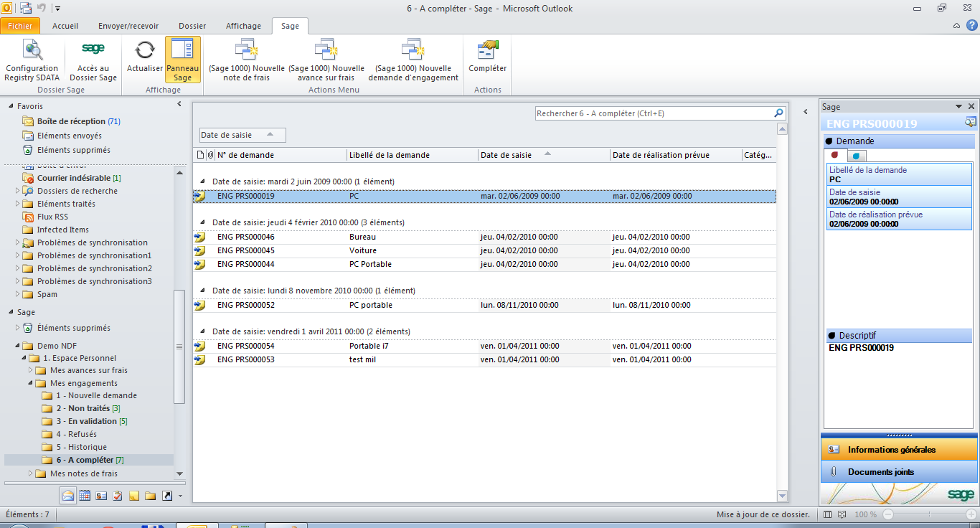Image resolution: width=980 pixels, height=528 pixels.
Task: Click the Actualiser refresh icon
Action: (x=145, y=49)
